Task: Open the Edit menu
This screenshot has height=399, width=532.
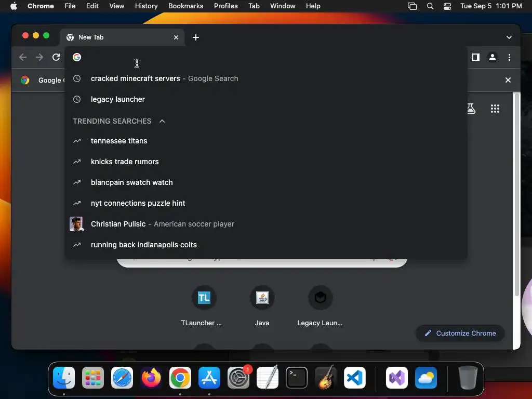Action: [x=92, y=6]
